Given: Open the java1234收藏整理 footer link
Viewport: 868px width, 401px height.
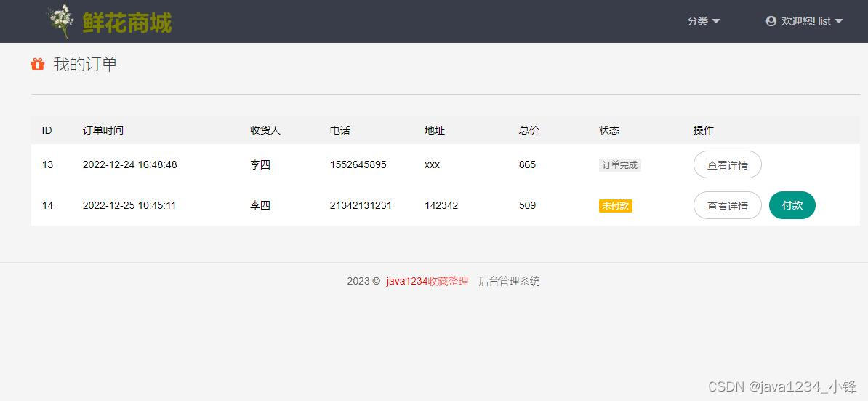Looking at the screenshot, I should click(427, 281).
